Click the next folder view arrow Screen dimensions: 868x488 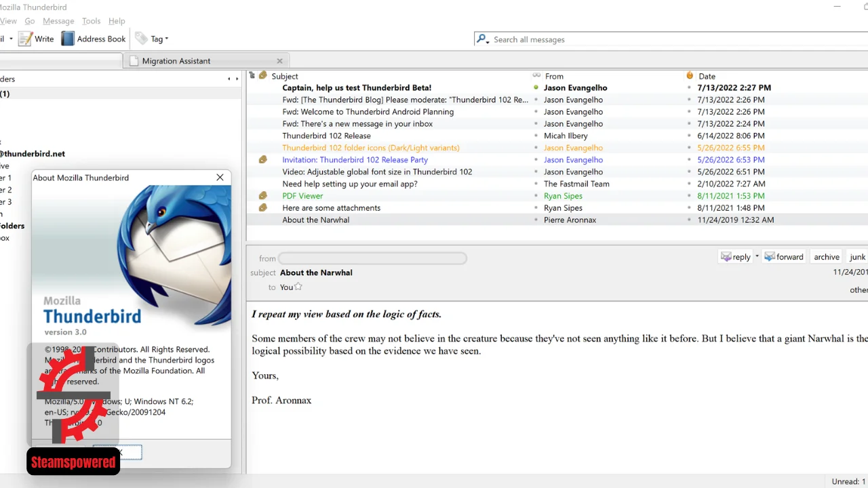tap(237, 79)
